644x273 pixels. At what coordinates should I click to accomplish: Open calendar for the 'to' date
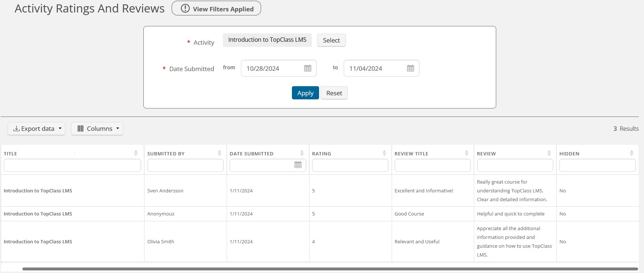410,69
